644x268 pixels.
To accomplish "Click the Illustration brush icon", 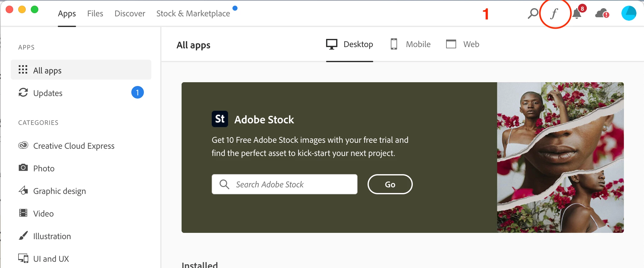I will tap(23, 235).
